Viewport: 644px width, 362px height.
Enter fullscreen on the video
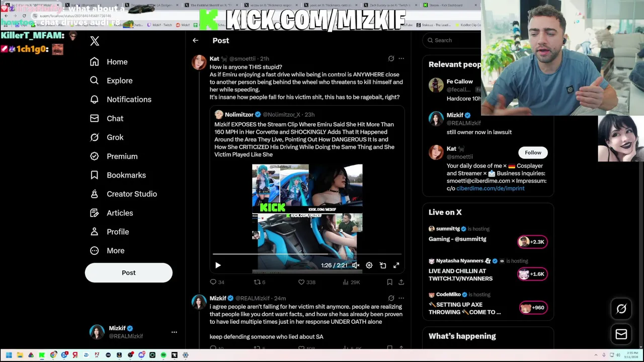(x=396, y=265)
